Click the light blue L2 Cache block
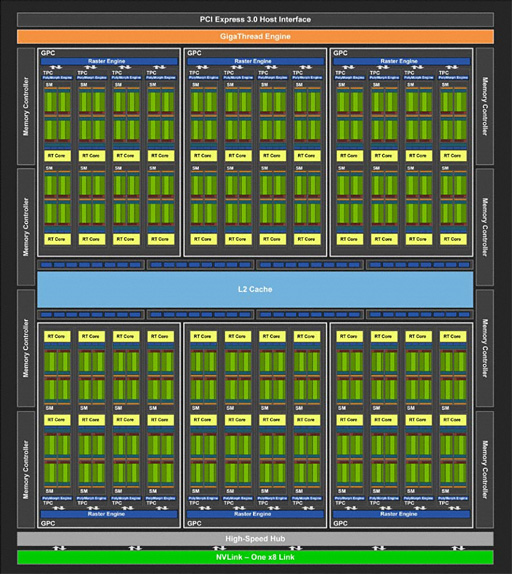This screenshot has width=512, height=574. pyautogui.click(x=255, y=289)
